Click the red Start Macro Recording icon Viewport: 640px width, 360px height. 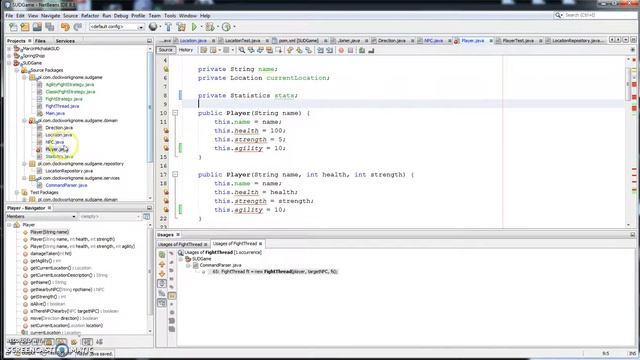[x=341, y=50]
